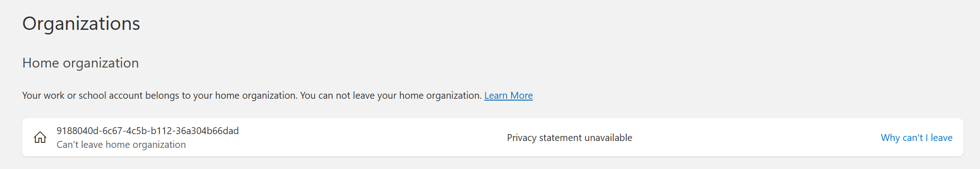Click the sentence starting "Your work or school account"
This screenshot has width=980, height=169.
coord(160,96)
